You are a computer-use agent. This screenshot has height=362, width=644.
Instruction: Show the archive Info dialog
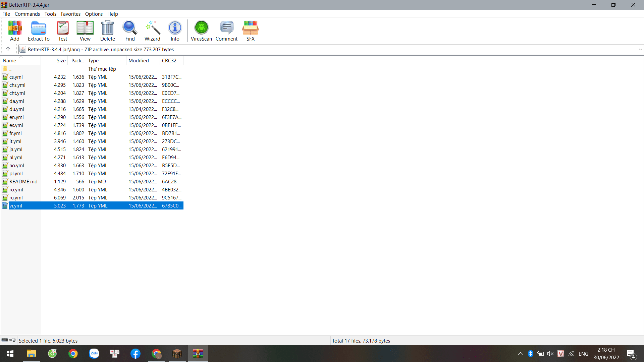[175, 31]
